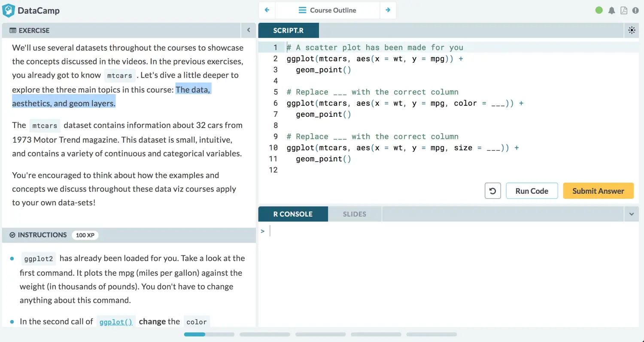Viewport: 644px width, 342px height.
Task: Click geom_point() on line 3
Action: (323, 70)
